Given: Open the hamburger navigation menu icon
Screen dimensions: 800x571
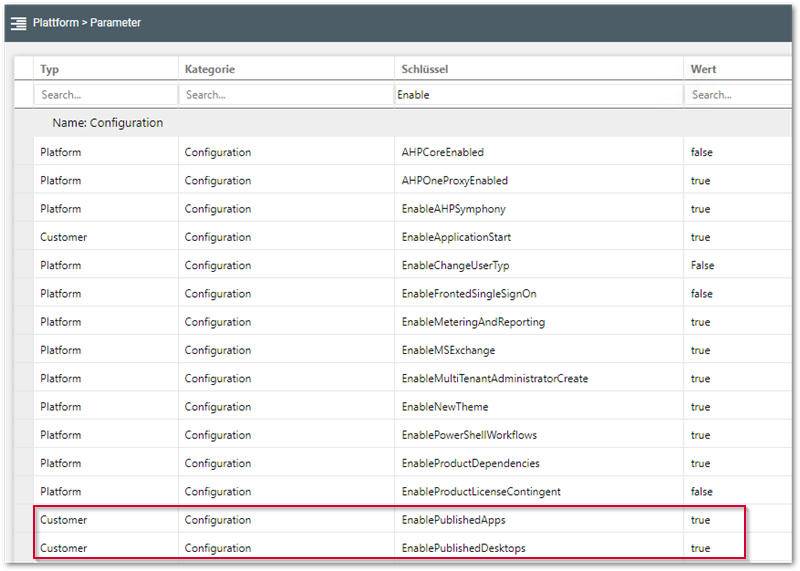Looking at the screenshot, I should pyautogui.click(x=18, y=23).
